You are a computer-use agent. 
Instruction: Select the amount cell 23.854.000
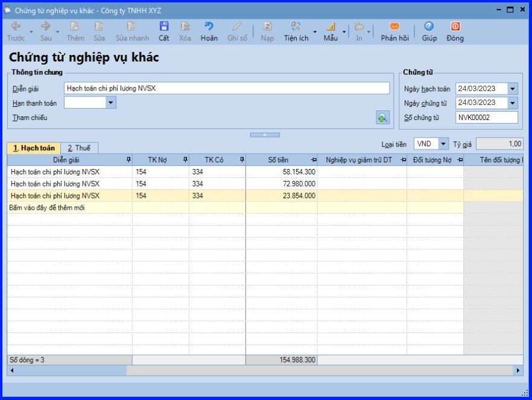coord(281,195)
